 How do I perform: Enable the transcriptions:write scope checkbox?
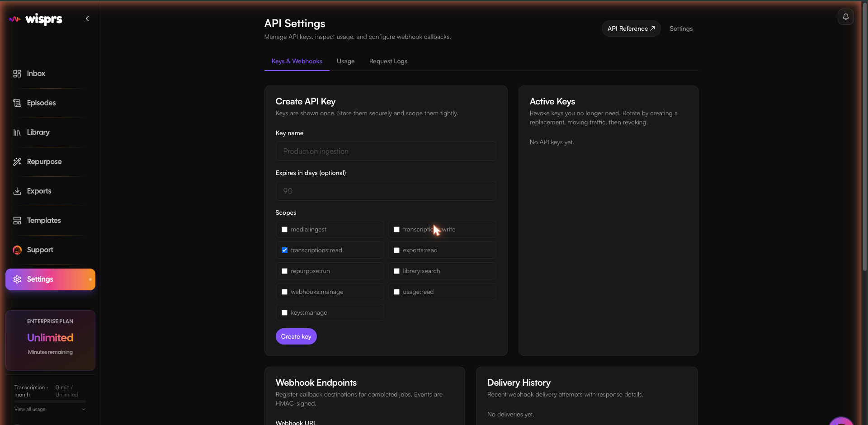(396, 230)
